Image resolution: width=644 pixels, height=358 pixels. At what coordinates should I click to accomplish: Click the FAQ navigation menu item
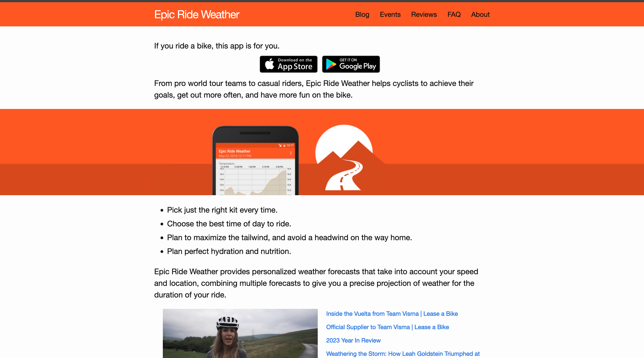[454, 14]
